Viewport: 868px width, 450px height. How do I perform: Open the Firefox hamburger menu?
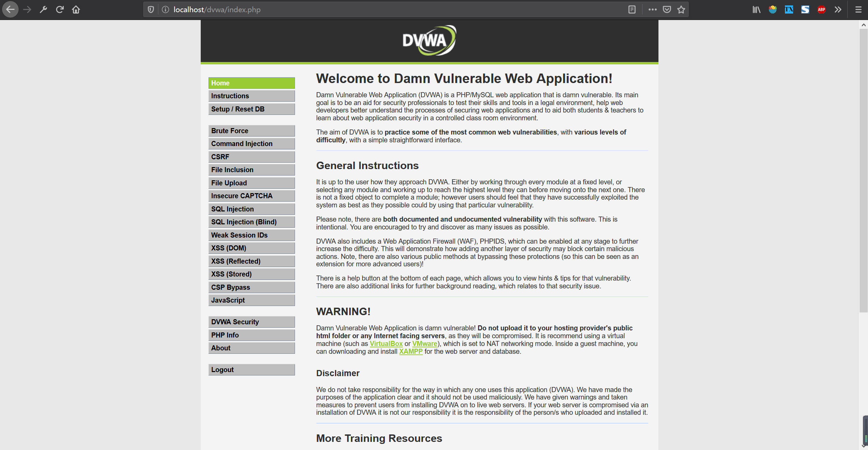pyautogui.click(x=858, y=9)
